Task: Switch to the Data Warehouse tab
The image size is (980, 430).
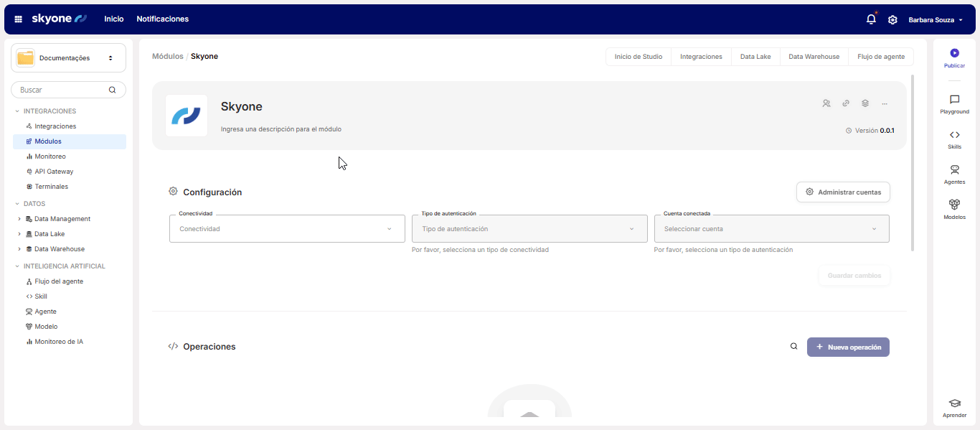Action: click(x=814, y=57)
